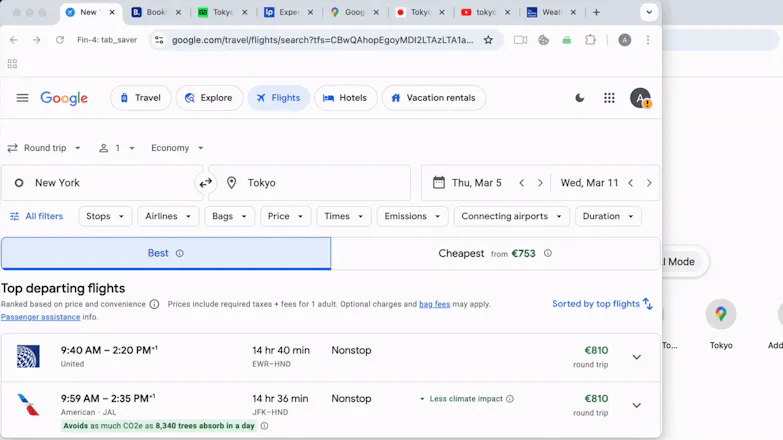Image resolution: width=783 pixels, height=440 pixels.
Task: Go to previous return date
Action: [631, 183]
